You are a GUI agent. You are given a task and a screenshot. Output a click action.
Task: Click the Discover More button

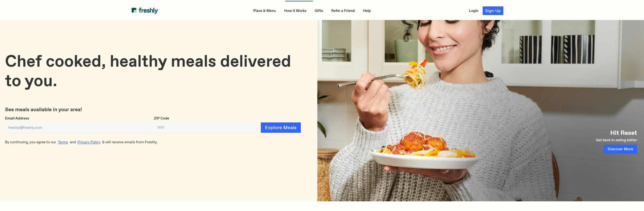(620, 149)
